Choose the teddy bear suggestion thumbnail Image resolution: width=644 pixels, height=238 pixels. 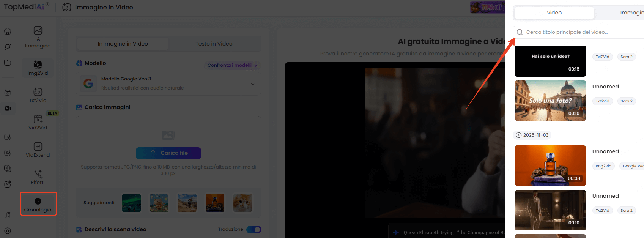(159, 203)
